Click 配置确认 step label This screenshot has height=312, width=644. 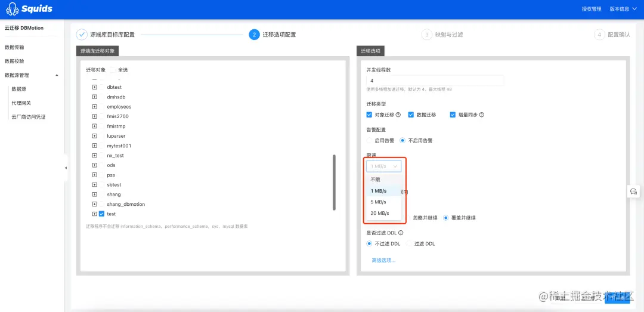(x=619, y=35)
